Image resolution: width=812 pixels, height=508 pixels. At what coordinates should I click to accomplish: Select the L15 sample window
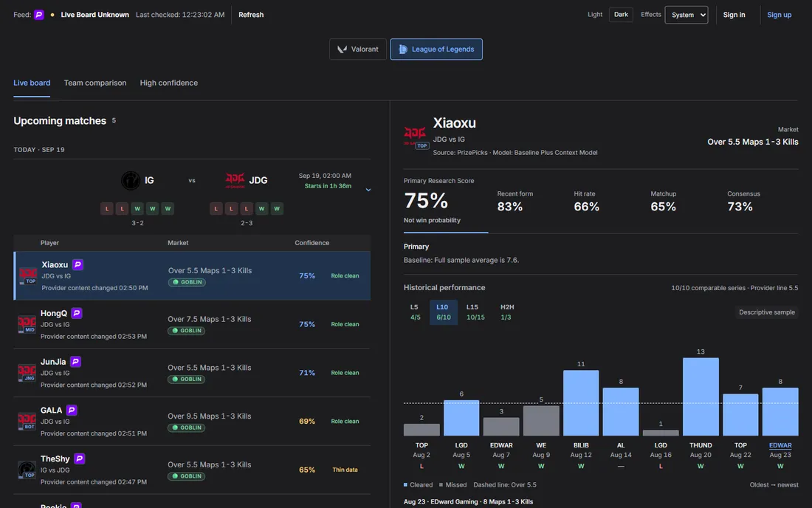[x=475, y=312]
